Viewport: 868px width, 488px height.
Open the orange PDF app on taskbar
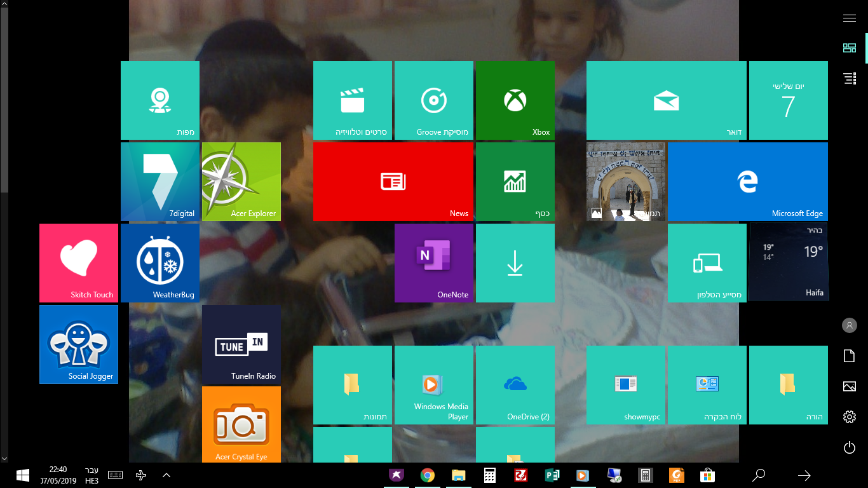click(676, 475)
